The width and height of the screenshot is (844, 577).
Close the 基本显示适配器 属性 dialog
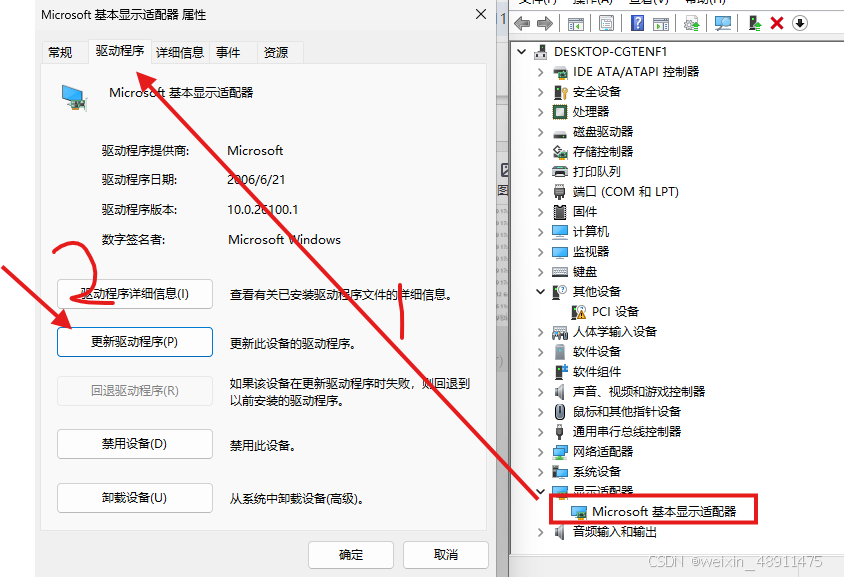(x=481, y=15)
